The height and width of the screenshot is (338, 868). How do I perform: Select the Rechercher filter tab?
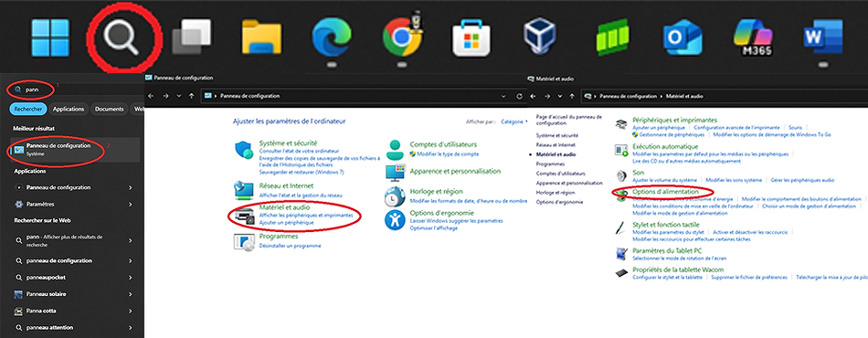27,109
